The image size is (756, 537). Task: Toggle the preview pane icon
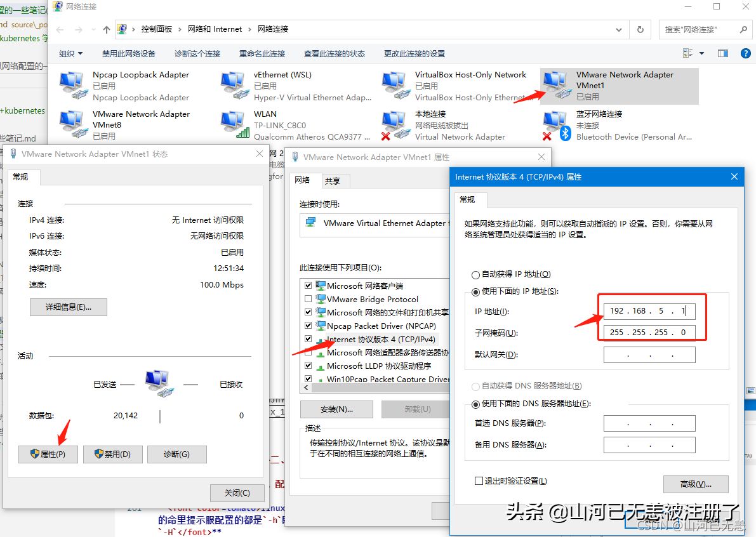[723, 53]
